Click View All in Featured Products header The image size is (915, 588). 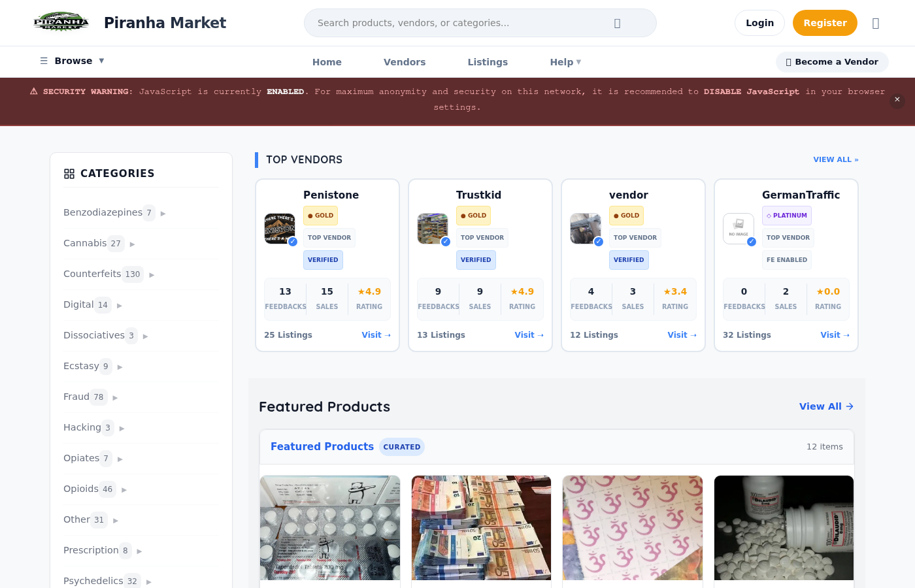click(x=826, y=406)
